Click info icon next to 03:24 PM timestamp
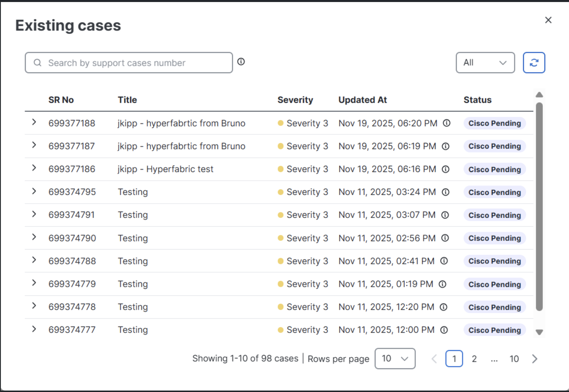The image size is (569, 392). (446, 192)
